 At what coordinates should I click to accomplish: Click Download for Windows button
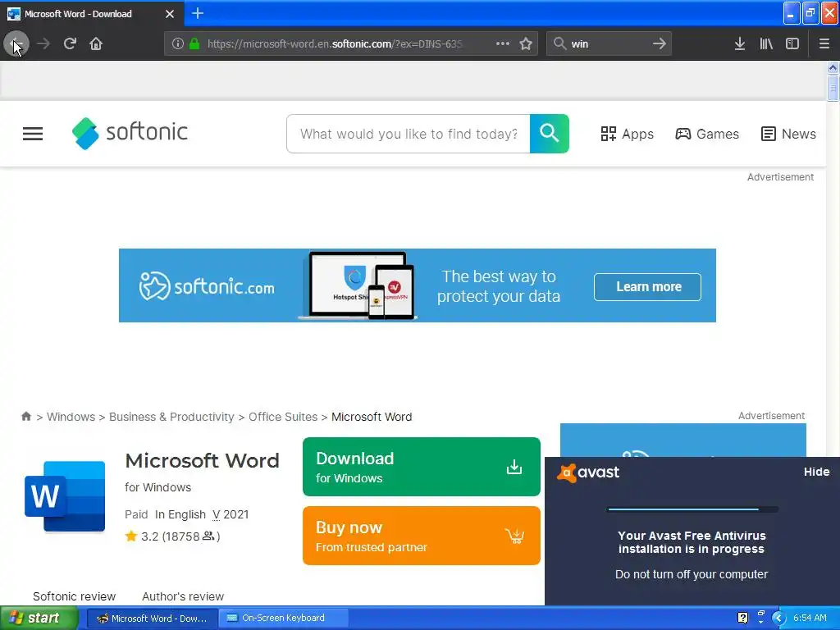tap(421, 467)
